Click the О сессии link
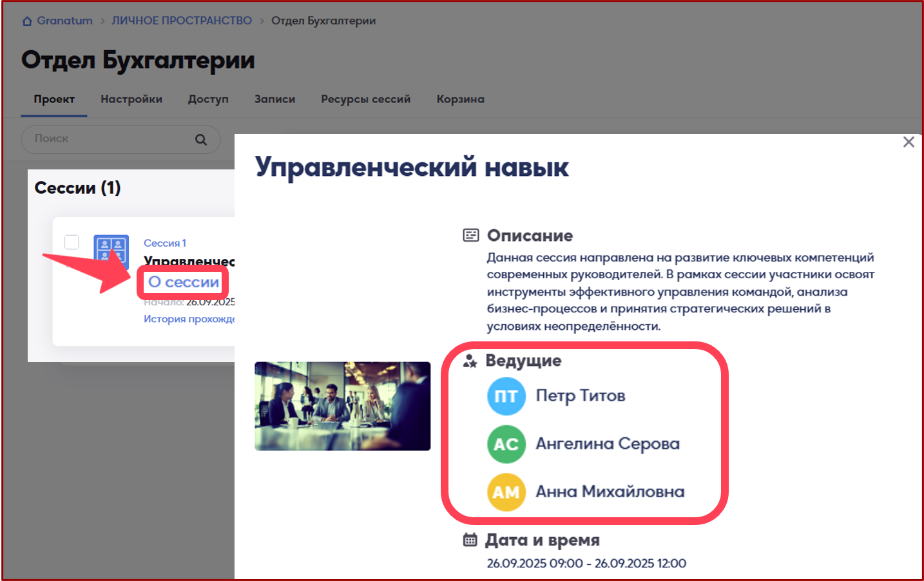 click(184, 282)
